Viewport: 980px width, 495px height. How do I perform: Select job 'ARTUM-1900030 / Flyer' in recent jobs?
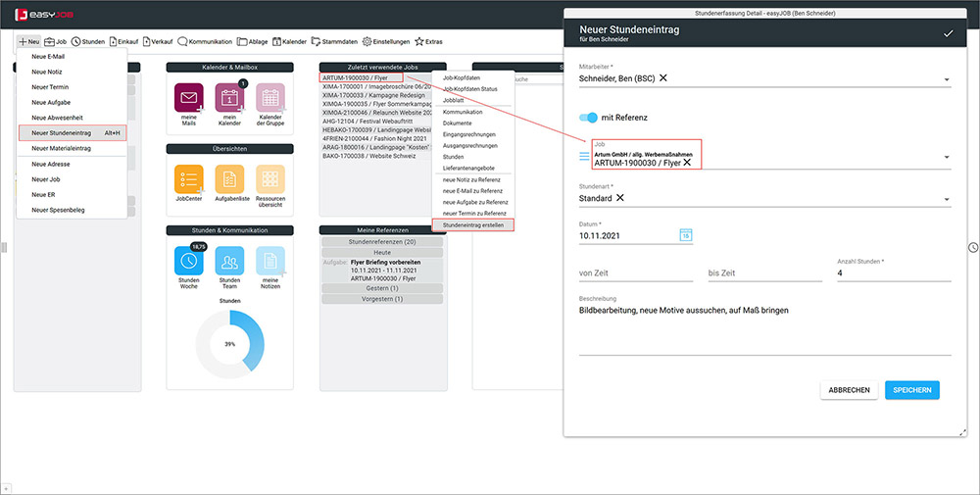362,77
